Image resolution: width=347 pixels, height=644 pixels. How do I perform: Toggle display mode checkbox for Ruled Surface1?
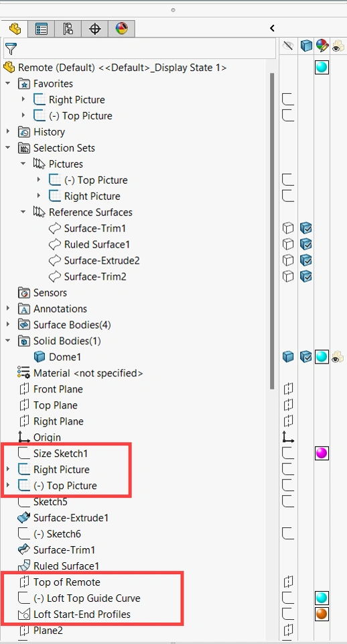tap(305, 244)
